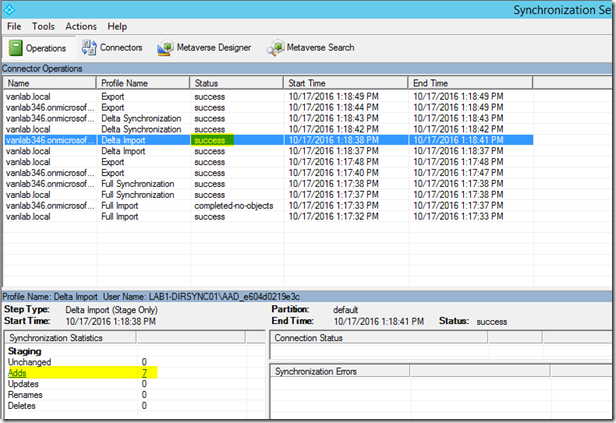This screenshot has height=423, width=616.
Task: Open the Tools menu
Action: (x=43, y=26)
